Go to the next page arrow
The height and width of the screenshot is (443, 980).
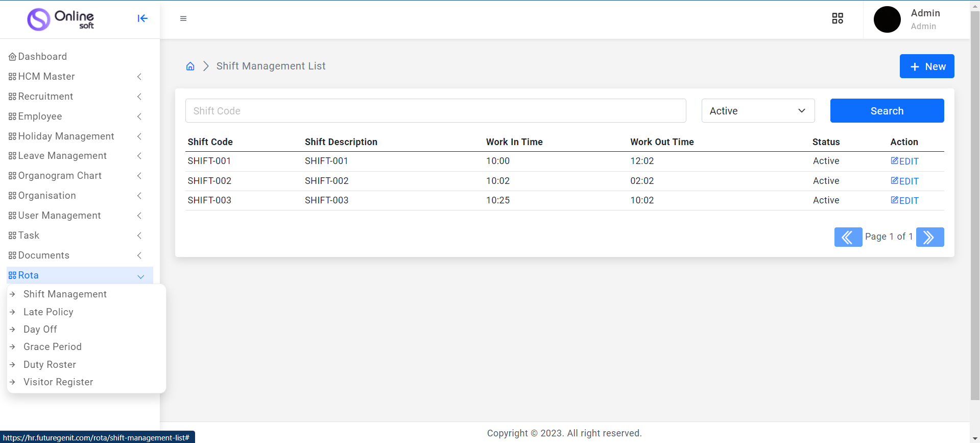[929, 237]
